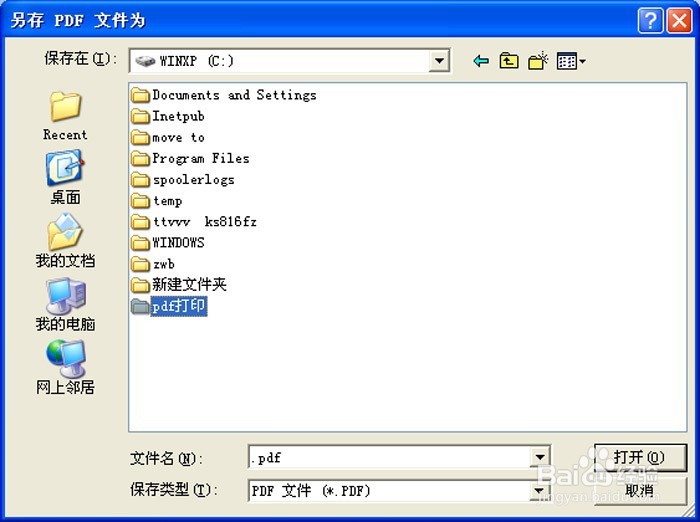This screenshot has width=700, height=522.
Task: Click the 打开(O) button
Action: [640, 457]
